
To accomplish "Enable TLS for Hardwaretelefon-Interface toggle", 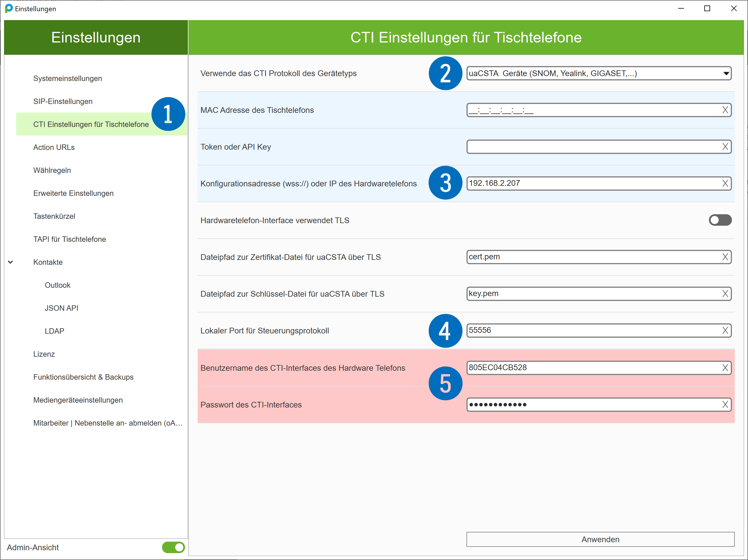I will 720,220.
